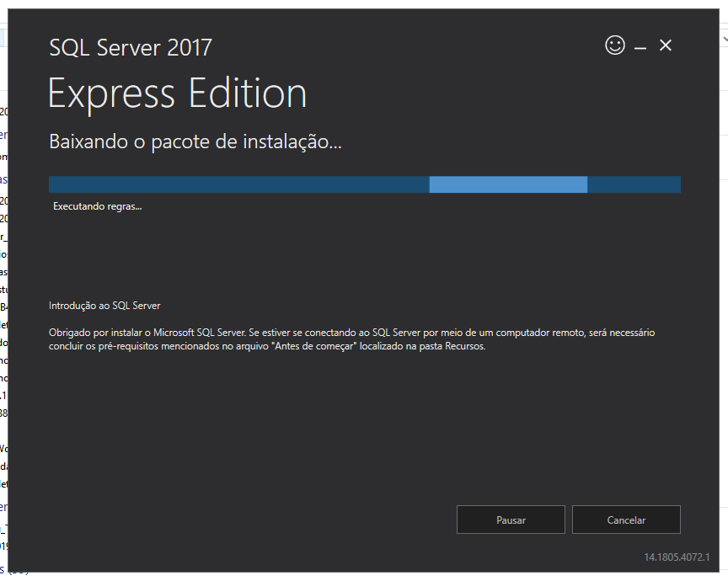Click the "SQL Server 2017" header
The image size is (728, 581).
[x=130, y=48]
